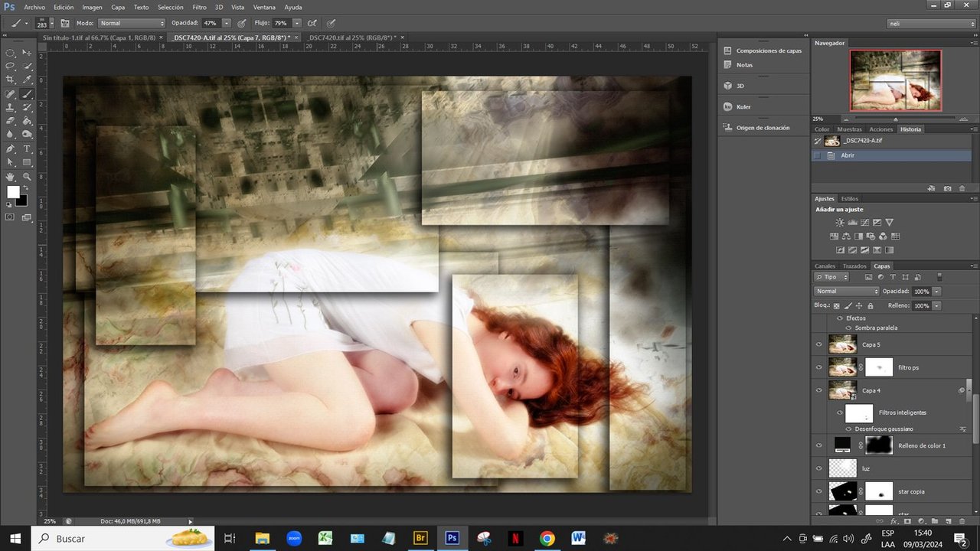Hide the Relleno de color 1 layer
Screen dimensions: 980x551
click(x=819, y=445)
